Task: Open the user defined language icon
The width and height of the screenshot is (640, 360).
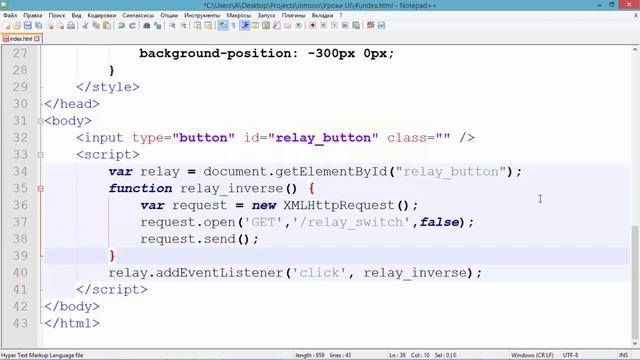Action: click(255, 25)
